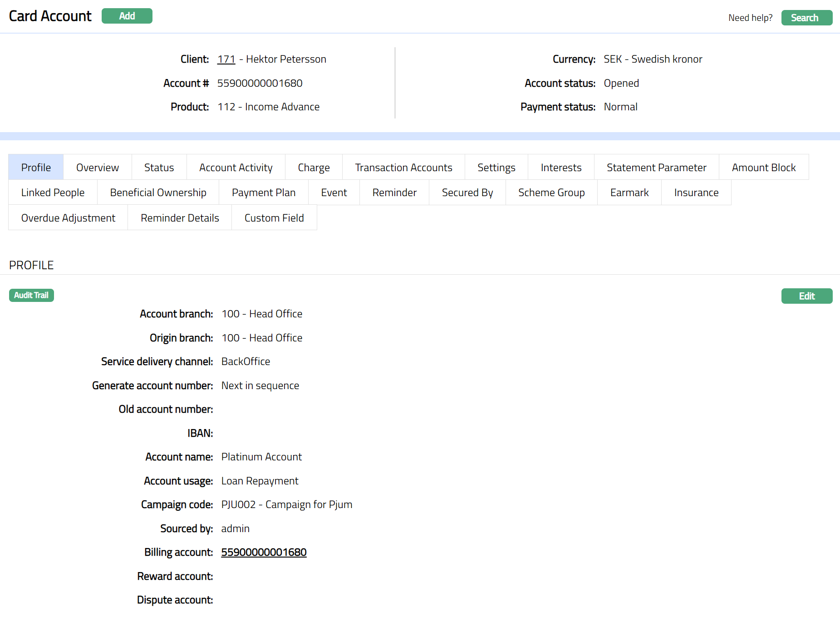Viewport: 840px width, 617px height.
Task: Select the Account Activity tab
Action: coord(236,168)
